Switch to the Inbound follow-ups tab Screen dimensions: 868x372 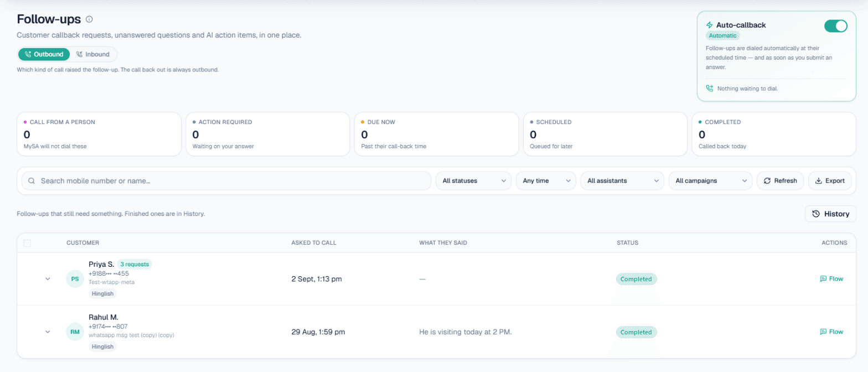93,54
